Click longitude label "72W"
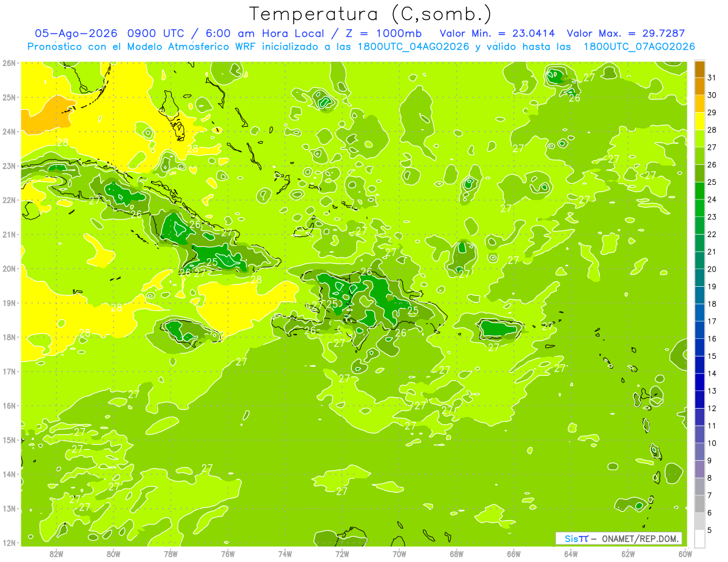Screen dimensions: 728x562 (x=342, y=553)
